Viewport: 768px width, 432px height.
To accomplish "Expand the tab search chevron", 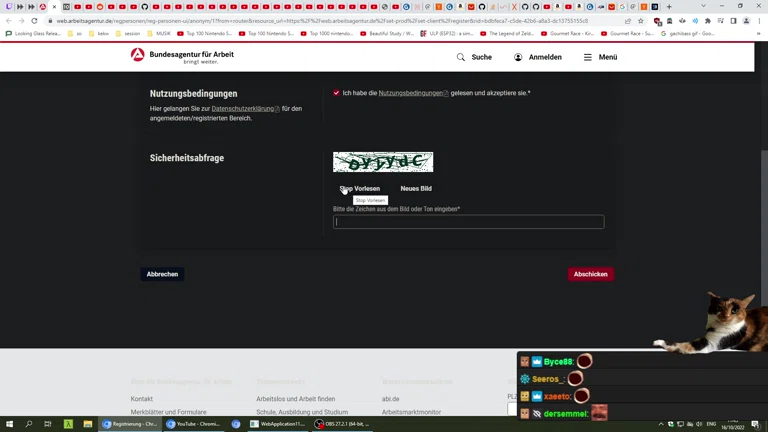I will coord(703,6).
